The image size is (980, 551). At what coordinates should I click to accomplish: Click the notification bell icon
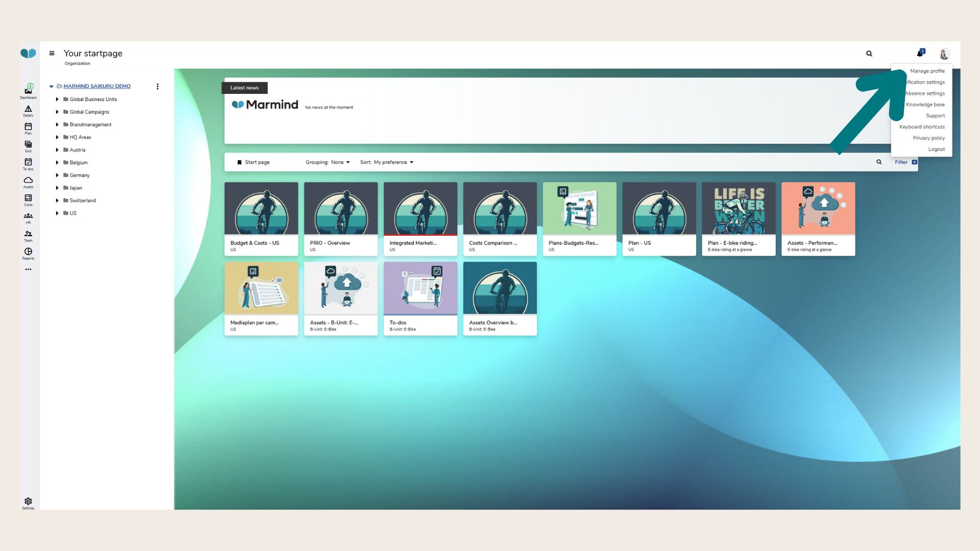(x=920, y=53)
